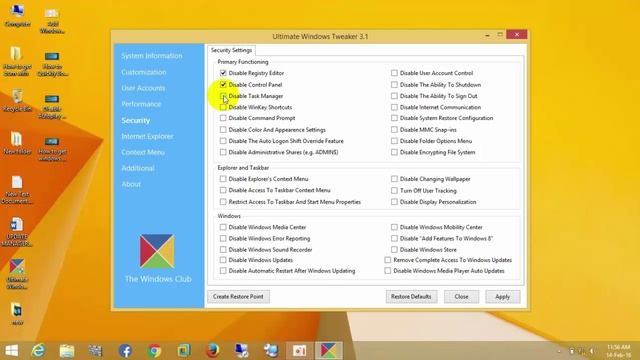
Task: Launch Internet Explorer from the taskbar
Action: [x=38, y=351]
